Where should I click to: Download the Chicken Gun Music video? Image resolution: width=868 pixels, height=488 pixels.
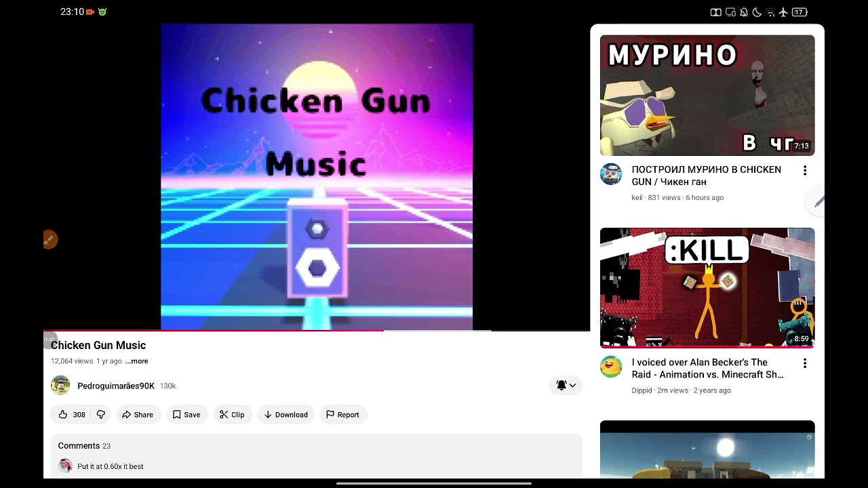point(286,415)
